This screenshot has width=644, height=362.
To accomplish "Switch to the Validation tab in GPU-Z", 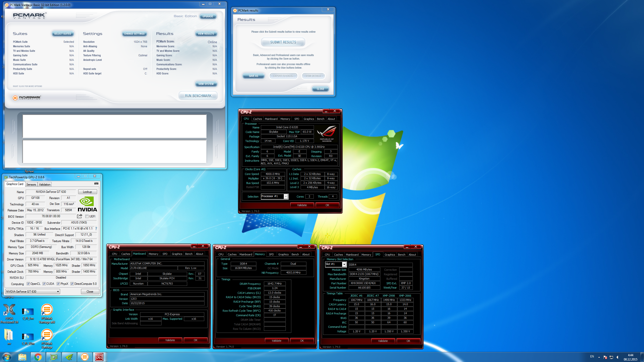I will pos(45,184).
